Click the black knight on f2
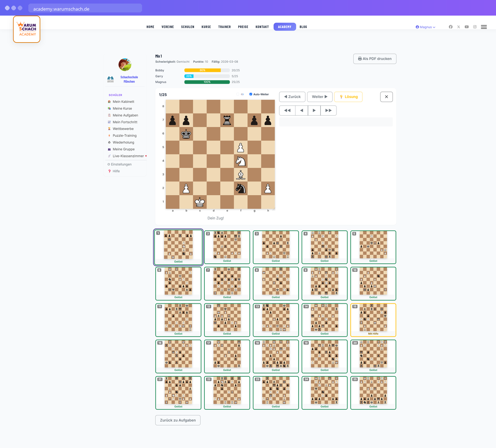This screenshot has height=448, width=496. (x=241, y=188)
